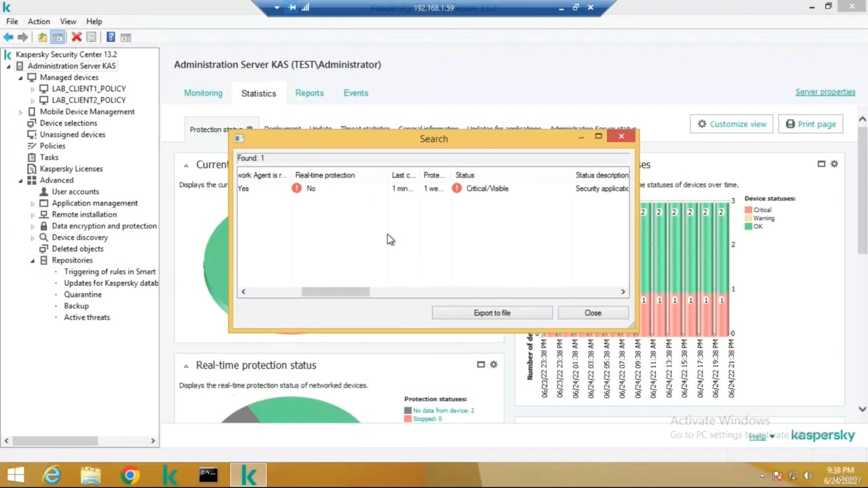This screenshot has height=488, width=868.
Task: Show hidden system tray icons
Action: (x=762, y=476)
